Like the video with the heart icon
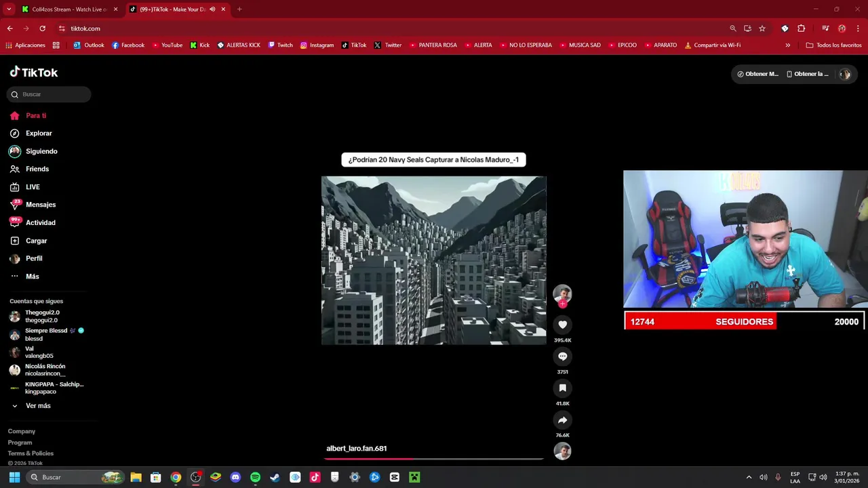Image resolution: width=868 pixels, height=488 pixels. coord(562,325)
